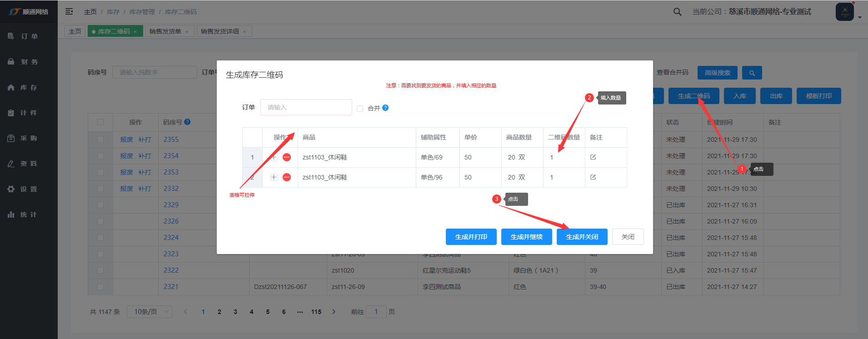
Task: Toggle the select-all checkbox in table header
Action: pos(100,122)
